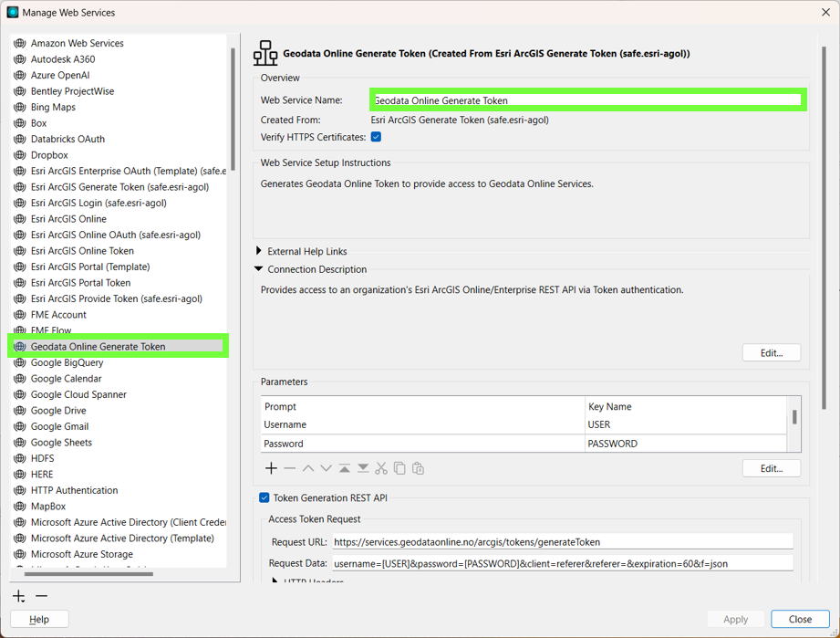Toggle Verify HTTPS Certificates checkbox

click(376, 137)
